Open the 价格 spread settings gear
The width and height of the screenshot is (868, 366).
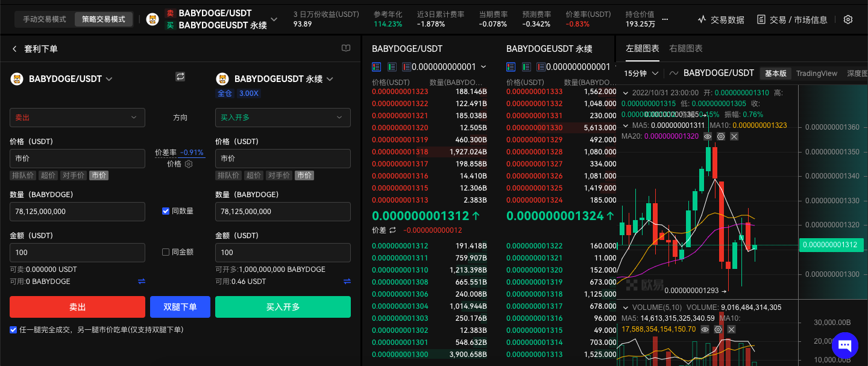189,164
